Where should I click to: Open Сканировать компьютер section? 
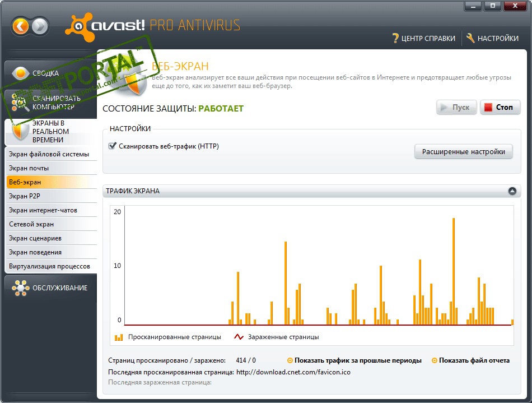click(51, 102)
